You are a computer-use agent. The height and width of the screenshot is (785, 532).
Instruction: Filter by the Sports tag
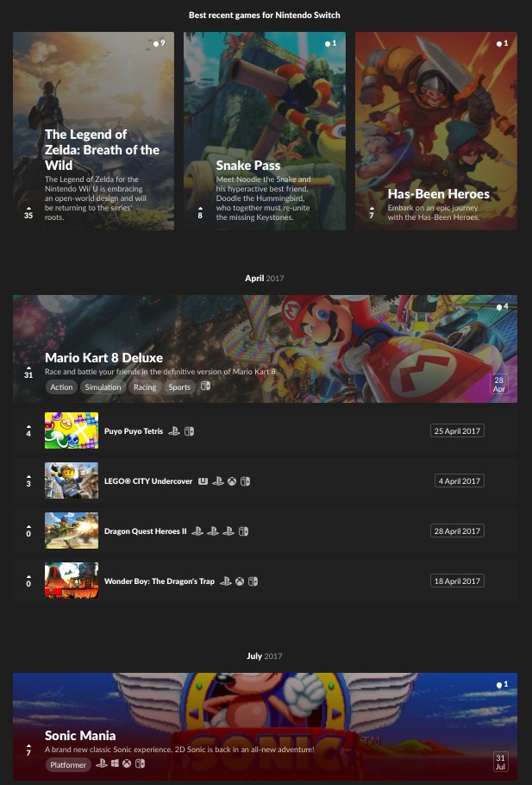pyautogui.click(x=179, y=387)
